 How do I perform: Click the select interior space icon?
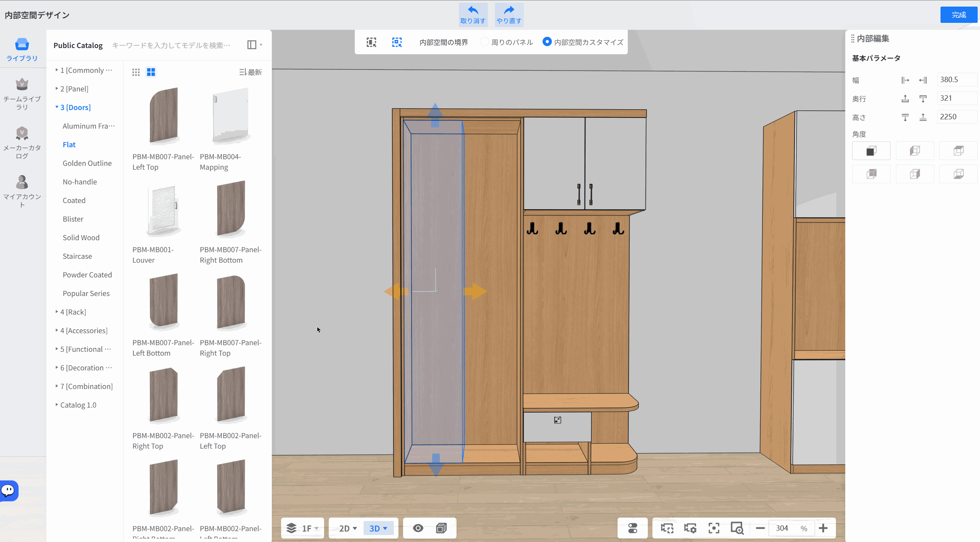371,42
